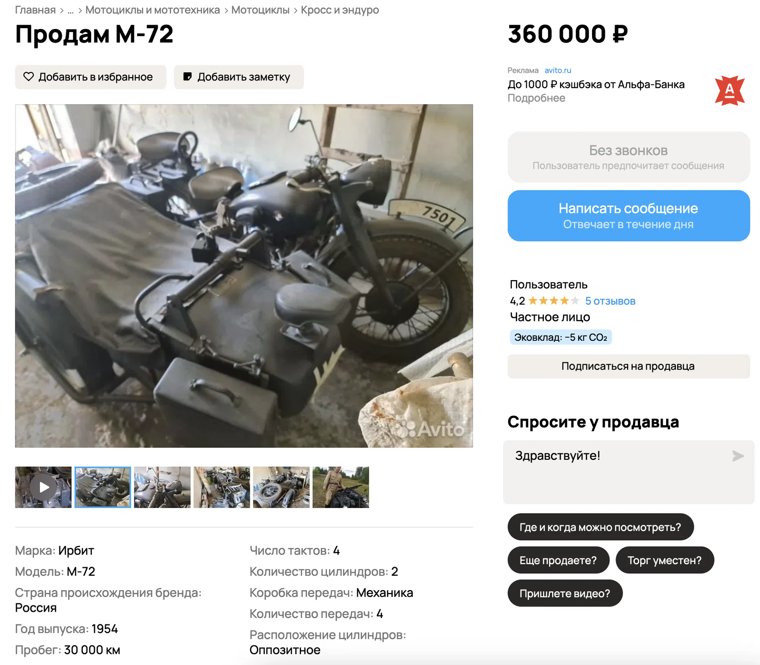The image size is (760, 665).
Task: Open Мотоциклы и мототехника breadcrumb
Action: (x=153, y=10)
